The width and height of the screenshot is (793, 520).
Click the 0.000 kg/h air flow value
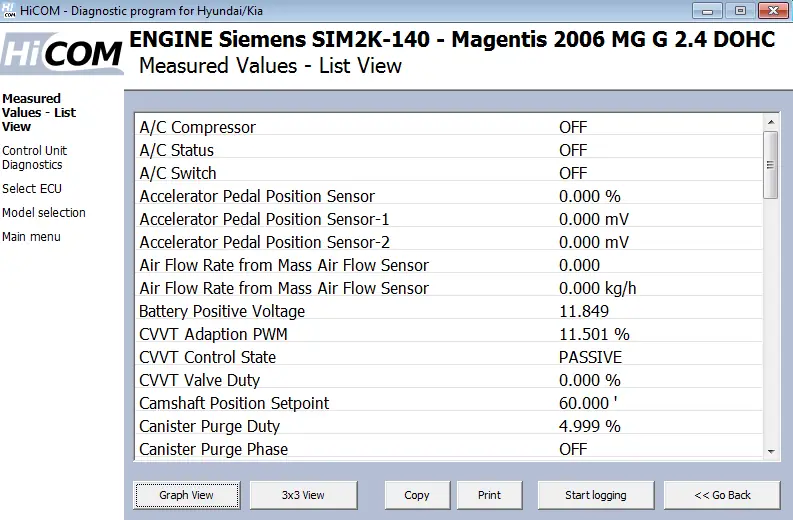tap(598, 288)
